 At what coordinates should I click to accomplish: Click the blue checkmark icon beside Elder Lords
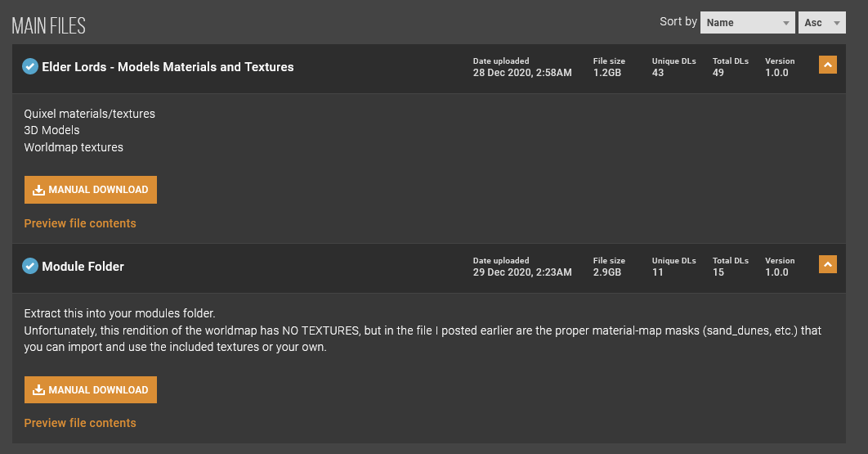(30, 66)
